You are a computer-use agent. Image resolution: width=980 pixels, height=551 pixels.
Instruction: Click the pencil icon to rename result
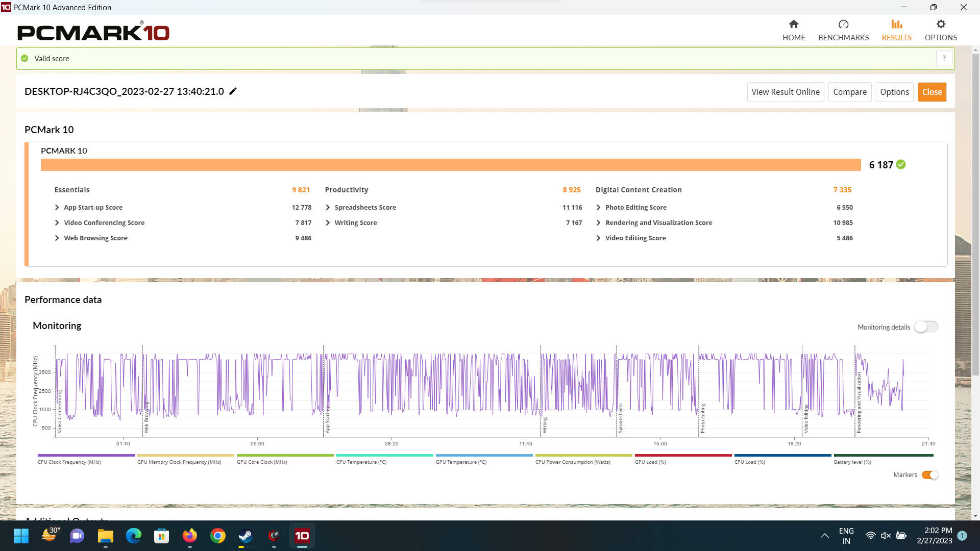[x=233, y=91]
